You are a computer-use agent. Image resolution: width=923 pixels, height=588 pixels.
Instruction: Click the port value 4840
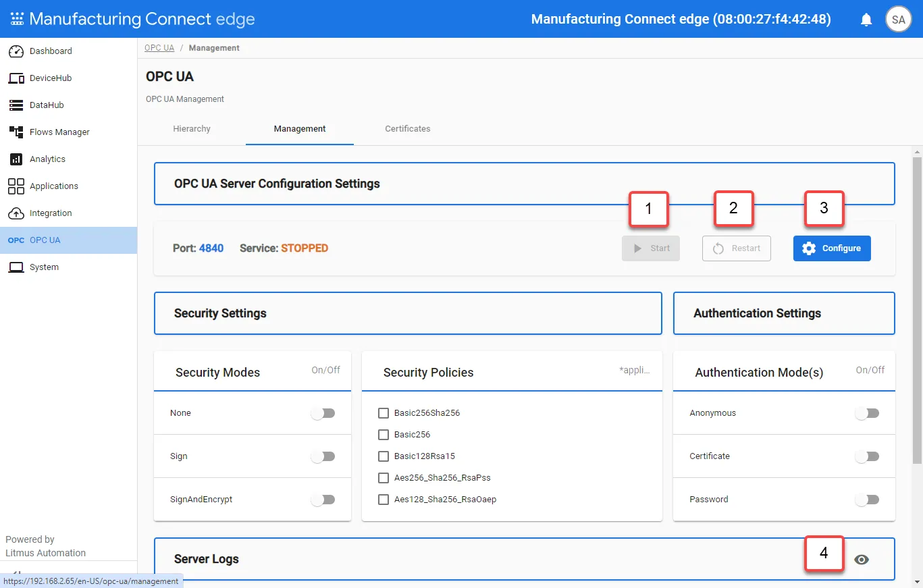[211, 248]
